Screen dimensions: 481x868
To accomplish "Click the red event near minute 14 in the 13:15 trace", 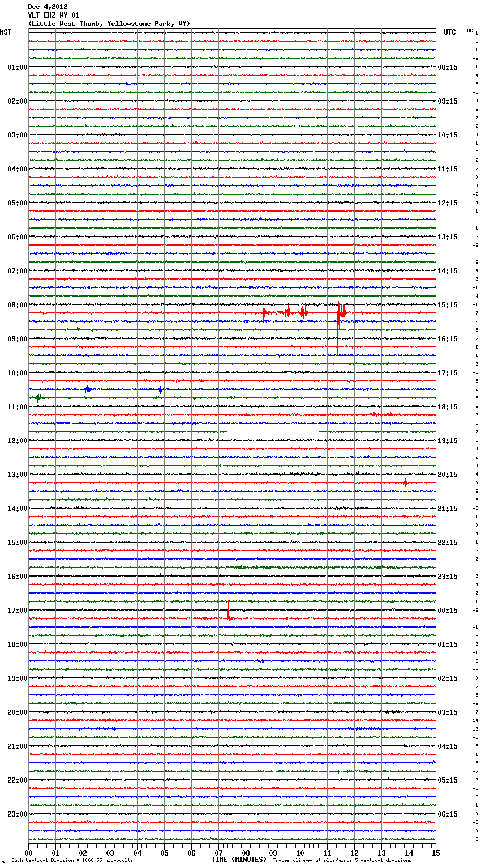I will 405,483.
